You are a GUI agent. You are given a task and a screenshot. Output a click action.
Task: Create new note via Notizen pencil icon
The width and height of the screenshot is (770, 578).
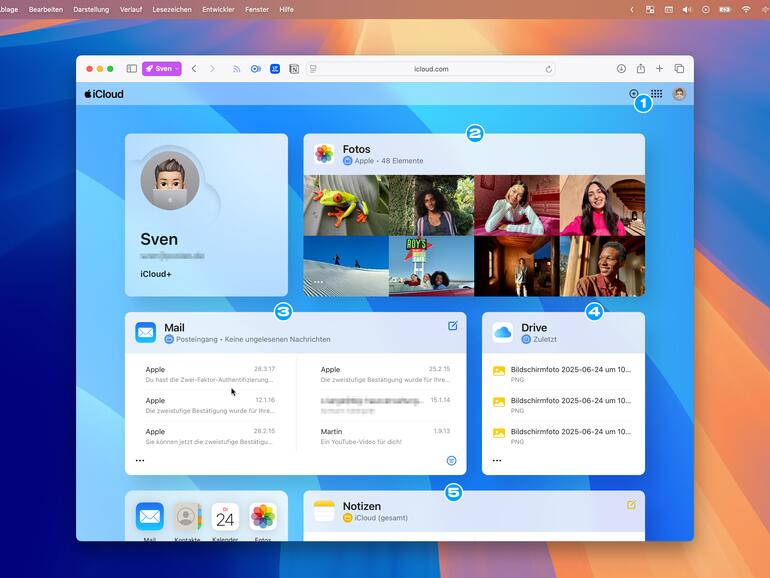coord(632,504)
